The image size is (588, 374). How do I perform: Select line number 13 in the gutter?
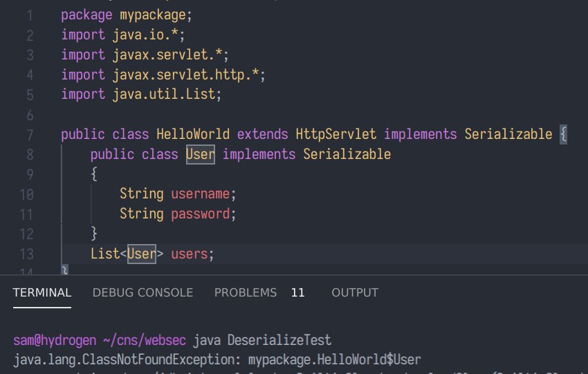click(26, 254)
